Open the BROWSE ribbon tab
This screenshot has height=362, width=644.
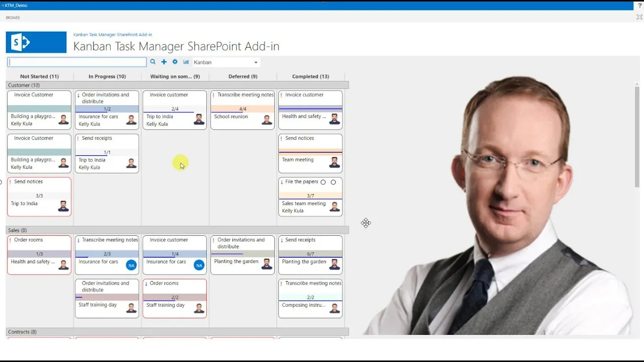pyautogui.click(x=13, y=18)
